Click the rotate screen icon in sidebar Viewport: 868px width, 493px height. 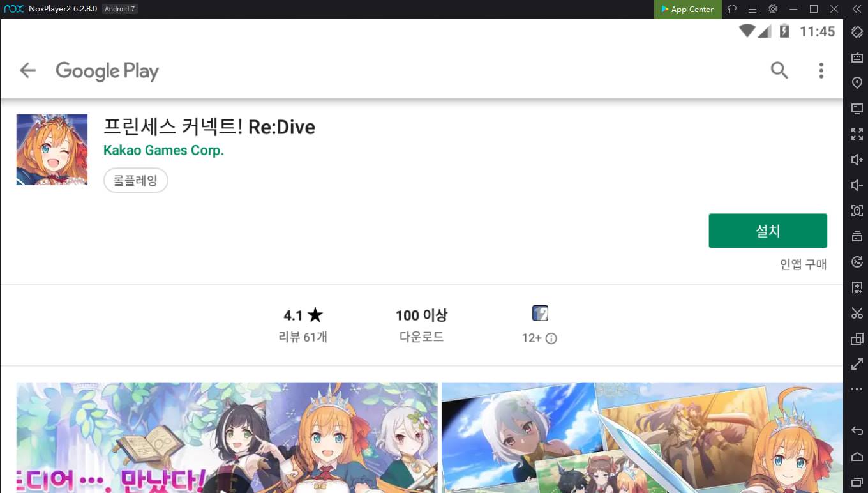coord(857,32)
